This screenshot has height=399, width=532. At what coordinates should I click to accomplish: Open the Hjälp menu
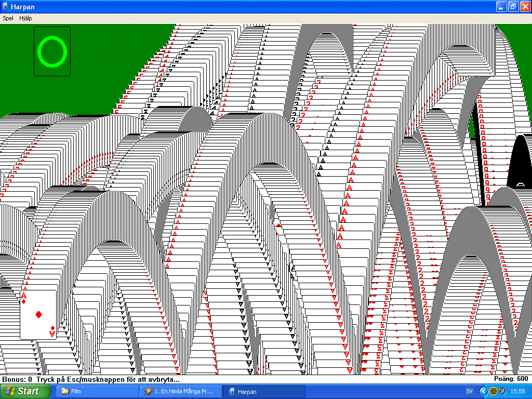pyautogui.click(x=25, y=18)
